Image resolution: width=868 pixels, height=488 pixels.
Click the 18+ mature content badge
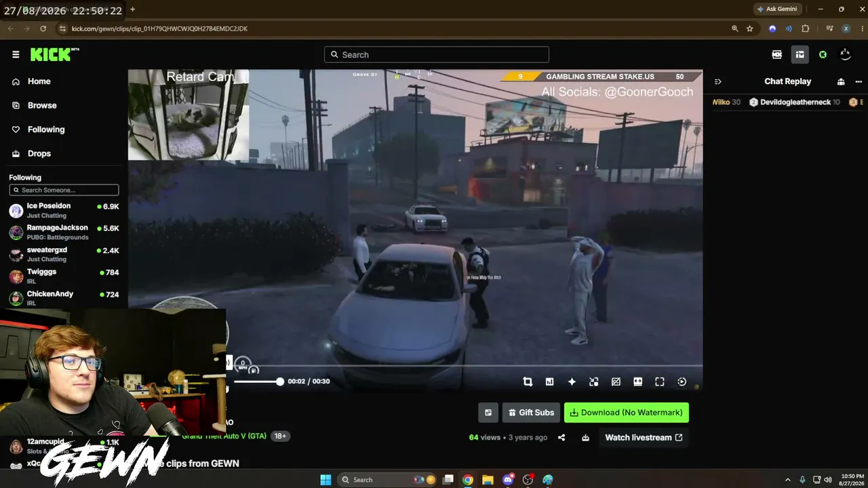click(280, 436)
